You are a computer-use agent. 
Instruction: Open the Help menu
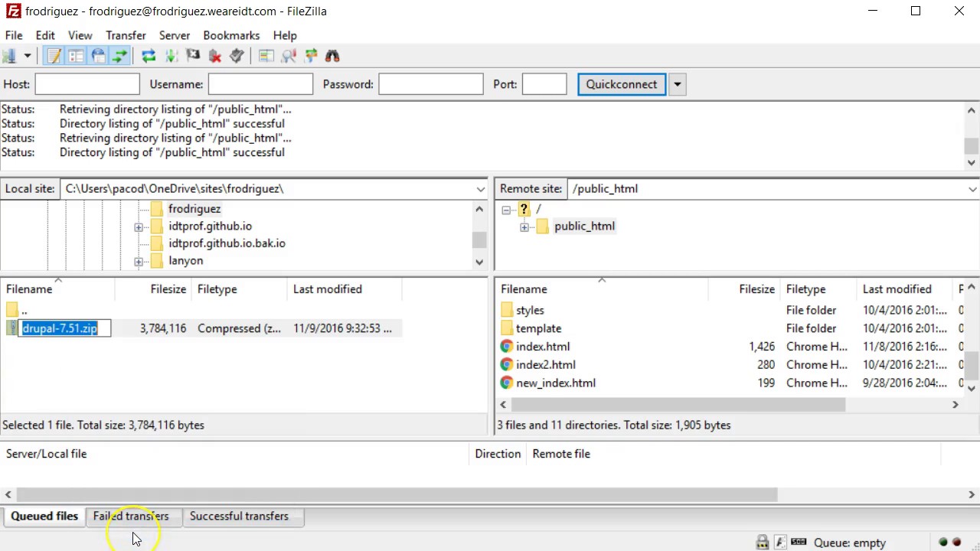click(x=285, y=35)
